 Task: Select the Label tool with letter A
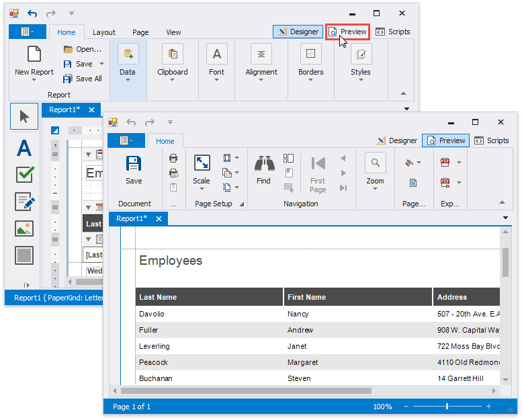pos(24,147)
